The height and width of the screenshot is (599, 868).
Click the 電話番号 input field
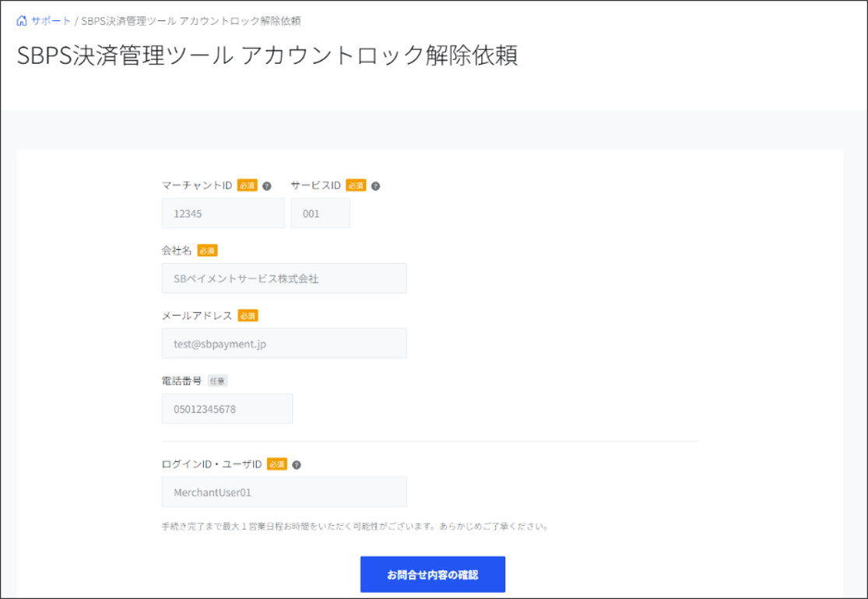coord(227,408)
